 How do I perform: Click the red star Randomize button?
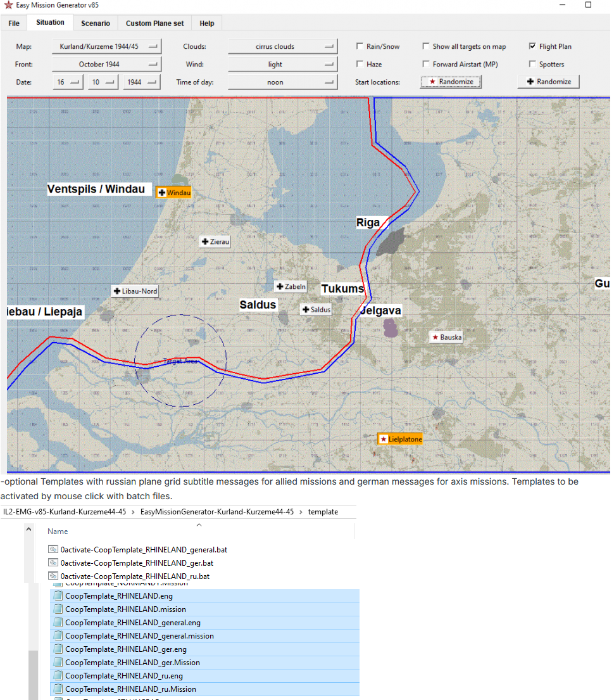point(451,82)
